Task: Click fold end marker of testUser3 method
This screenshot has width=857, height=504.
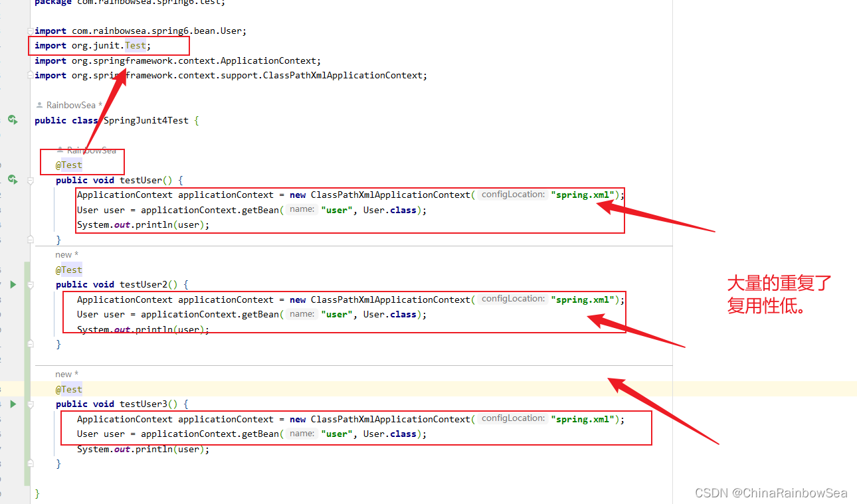Action: click(30, 463)
